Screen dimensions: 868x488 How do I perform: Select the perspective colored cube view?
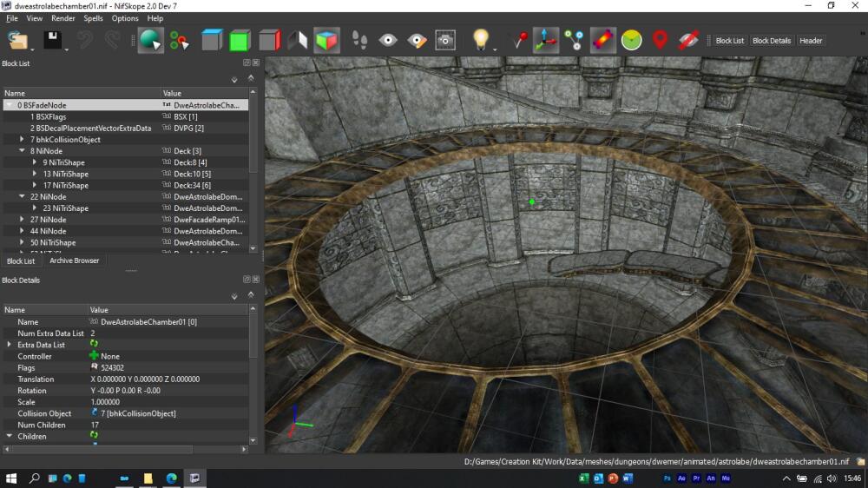tap(326, 41)
